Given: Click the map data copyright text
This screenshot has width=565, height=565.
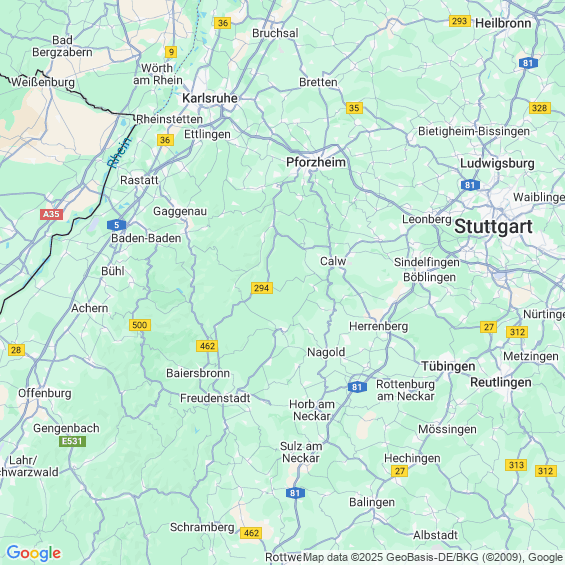Looking at the screenshot, I should 434,557.
